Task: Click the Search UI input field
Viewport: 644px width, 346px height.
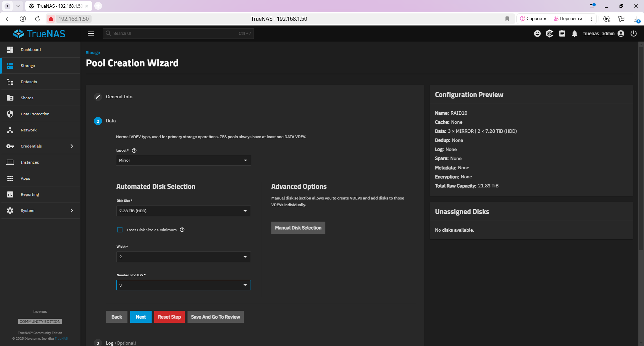Action: click(x=178, y=34)
